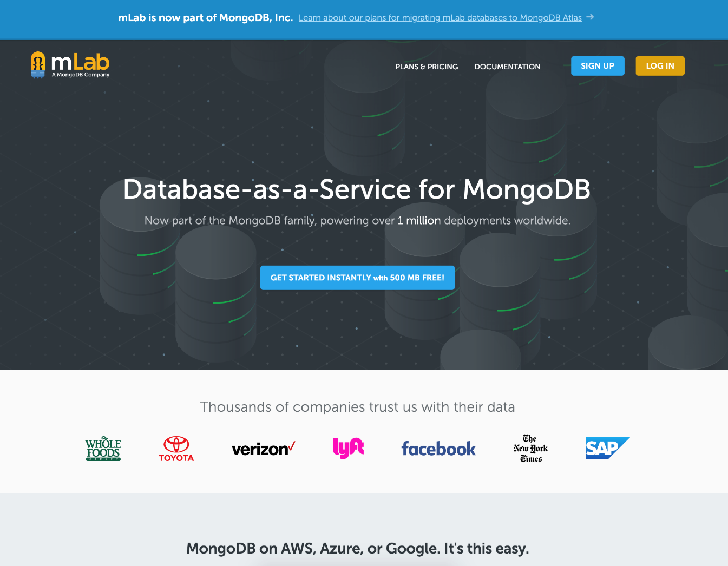Click the Verizon logo
This screenshot has height=566, width=728.
click(264, 449)
